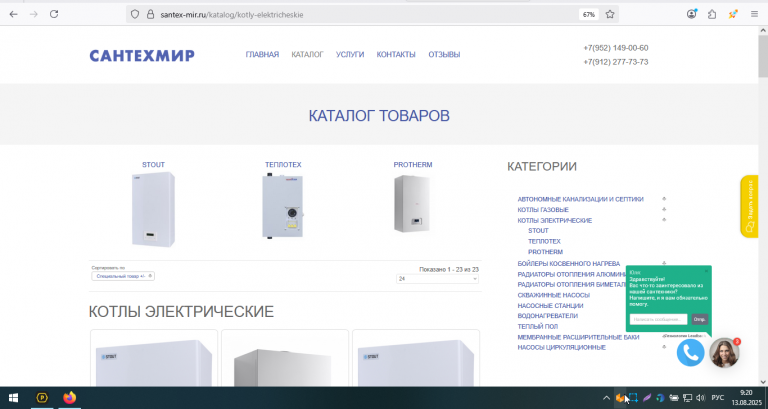
Task: Send chat message with Отпр. button
Action: coord(699,319)
